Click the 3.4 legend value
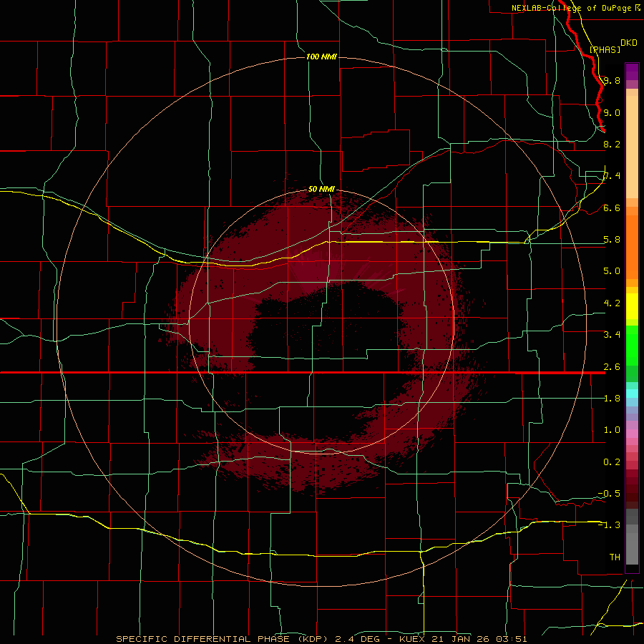 point(612,335)
